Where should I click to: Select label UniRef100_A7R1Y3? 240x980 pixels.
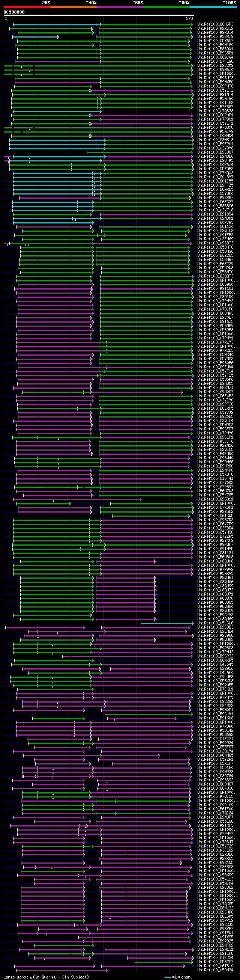(x=215, y=342)
